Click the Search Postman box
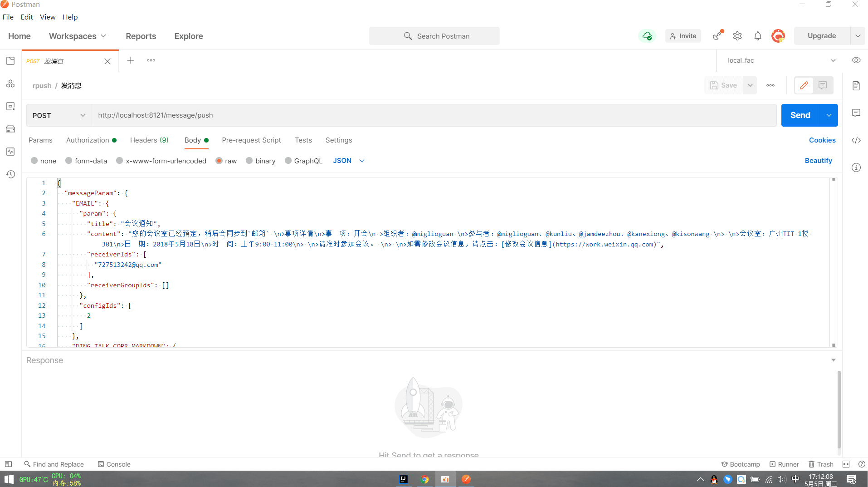868x487 pixels. (x=434, y=36)
